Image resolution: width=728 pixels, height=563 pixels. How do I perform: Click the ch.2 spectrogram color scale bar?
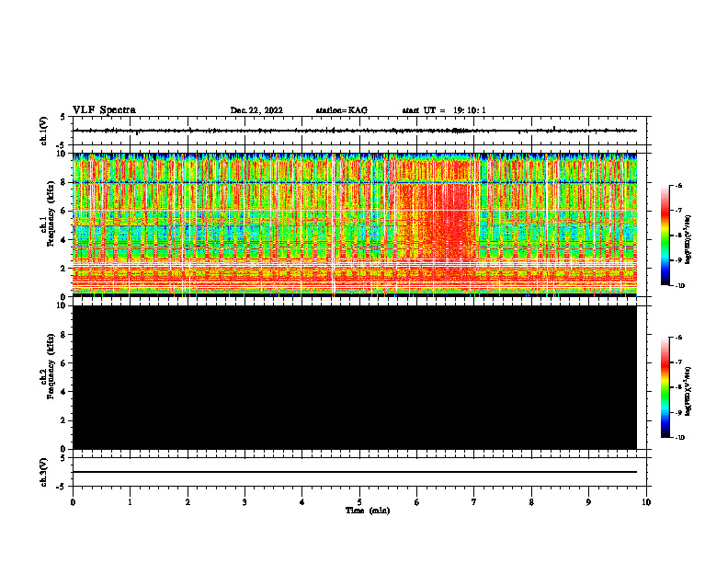click(x=665, y=387)
